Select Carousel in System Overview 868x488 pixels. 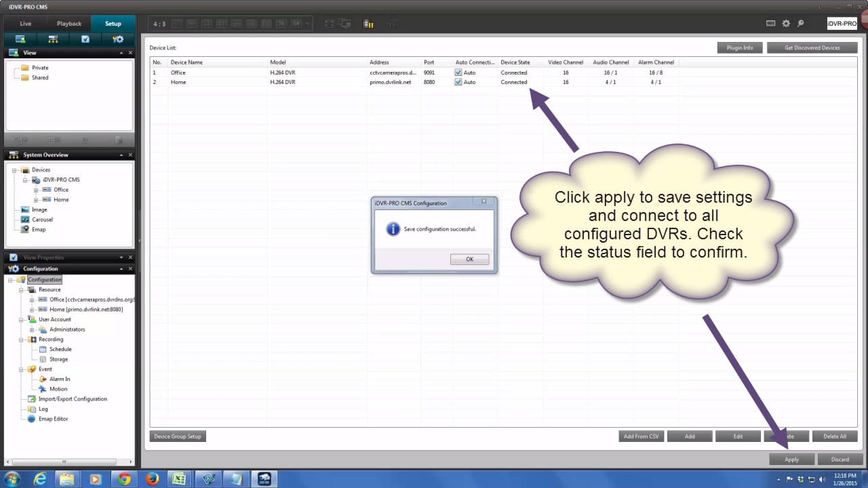(x=42, y=220)
